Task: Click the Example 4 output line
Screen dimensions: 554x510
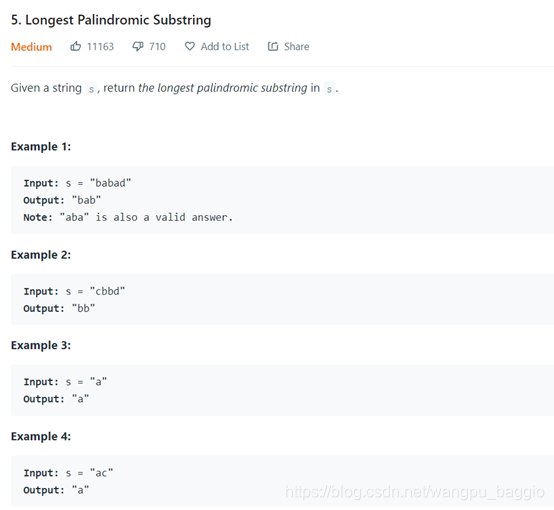Action: (56, 490)
